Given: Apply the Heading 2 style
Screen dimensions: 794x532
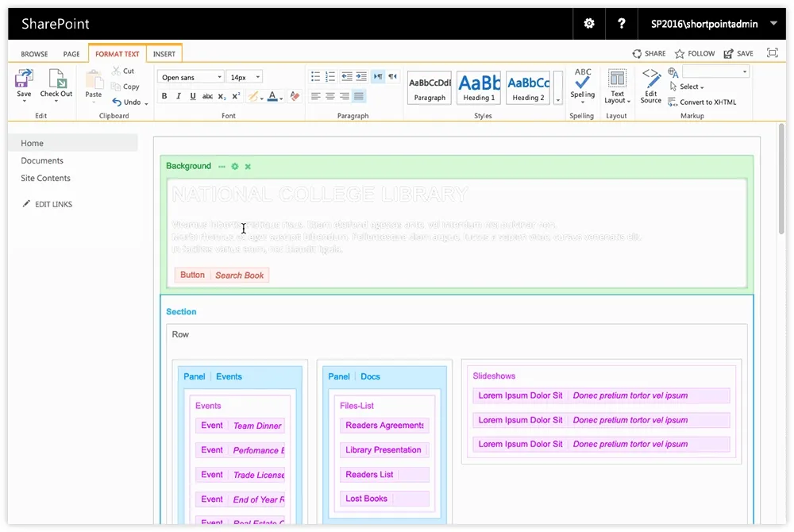Looking at the screenshot, I should pos(528,88).
